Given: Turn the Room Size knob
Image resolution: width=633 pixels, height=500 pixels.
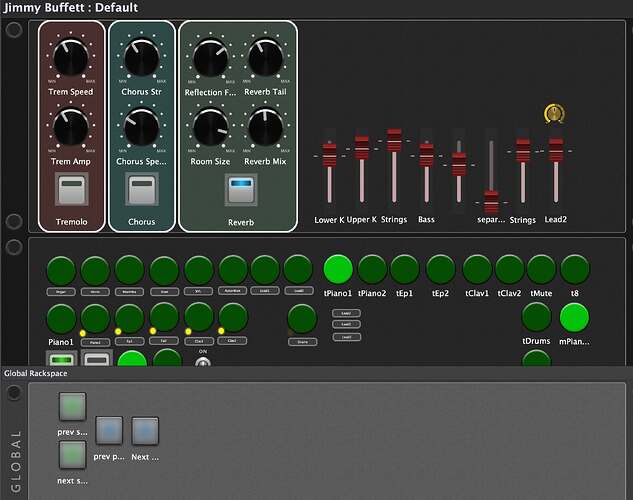Looking at the screenshot, I should [210, 127].
